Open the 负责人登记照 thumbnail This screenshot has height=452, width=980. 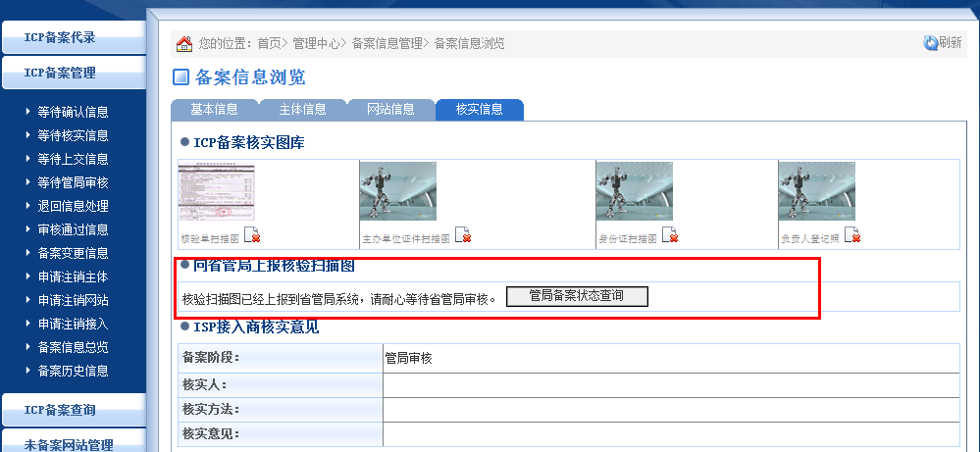pos(817,191)
